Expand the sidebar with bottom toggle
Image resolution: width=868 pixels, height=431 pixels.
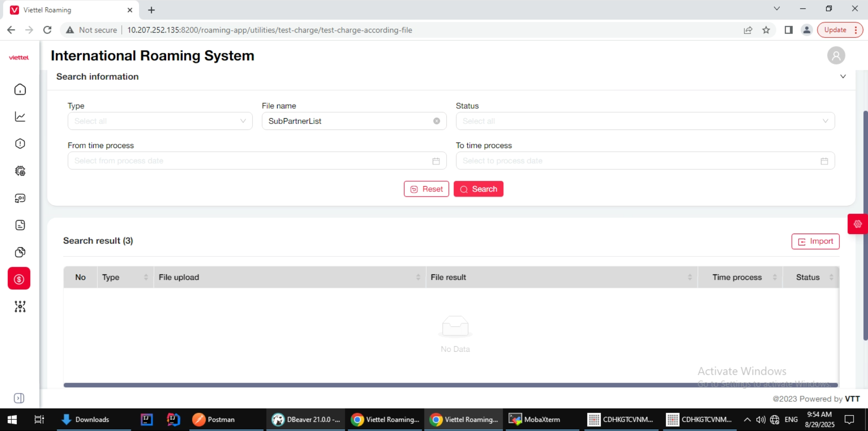pyautogui.click(x=19, y=398)
